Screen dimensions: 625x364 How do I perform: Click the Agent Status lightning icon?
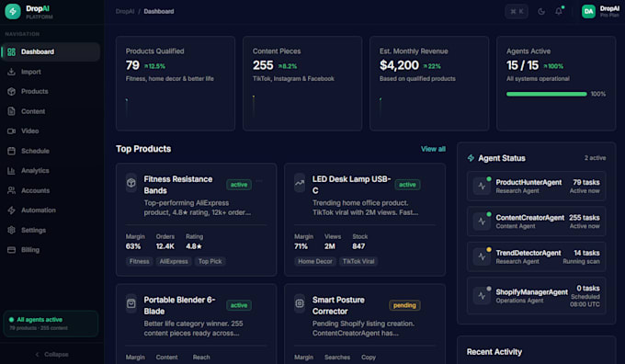[471, 158]
